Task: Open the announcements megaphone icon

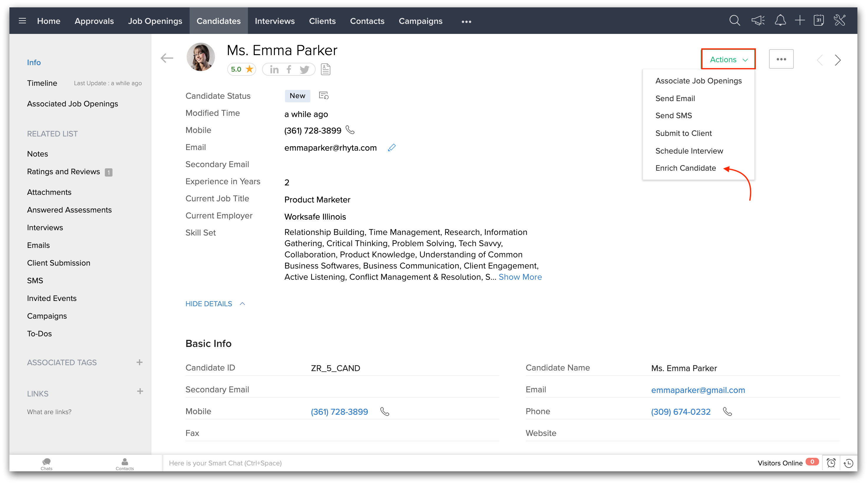Action: pyautogui.click(x=758, y=21)
